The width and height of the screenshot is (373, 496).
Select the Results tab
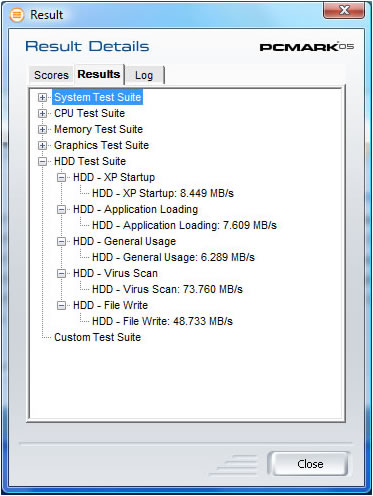pyautogui.click(x=99, y=74)
